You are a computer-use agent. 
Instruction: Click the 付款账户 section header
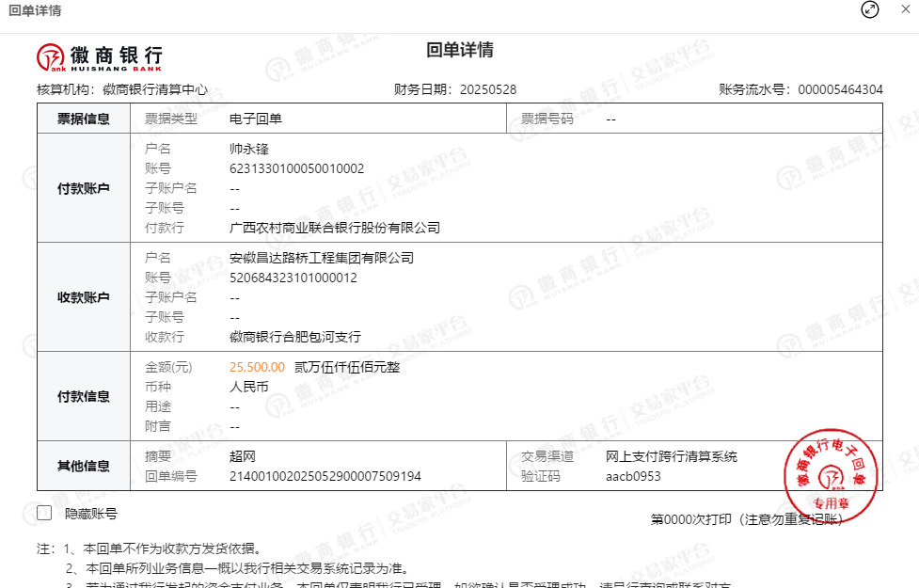click(x=84, y=188)
